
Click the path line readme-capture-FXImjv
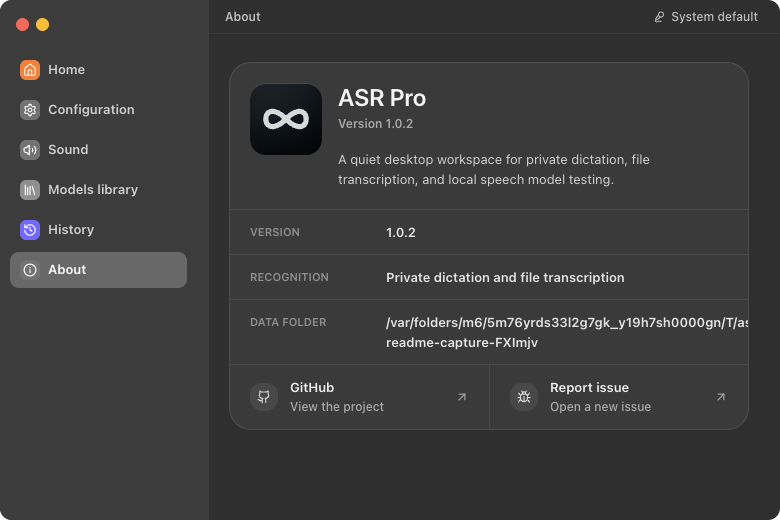pos(462,342)
